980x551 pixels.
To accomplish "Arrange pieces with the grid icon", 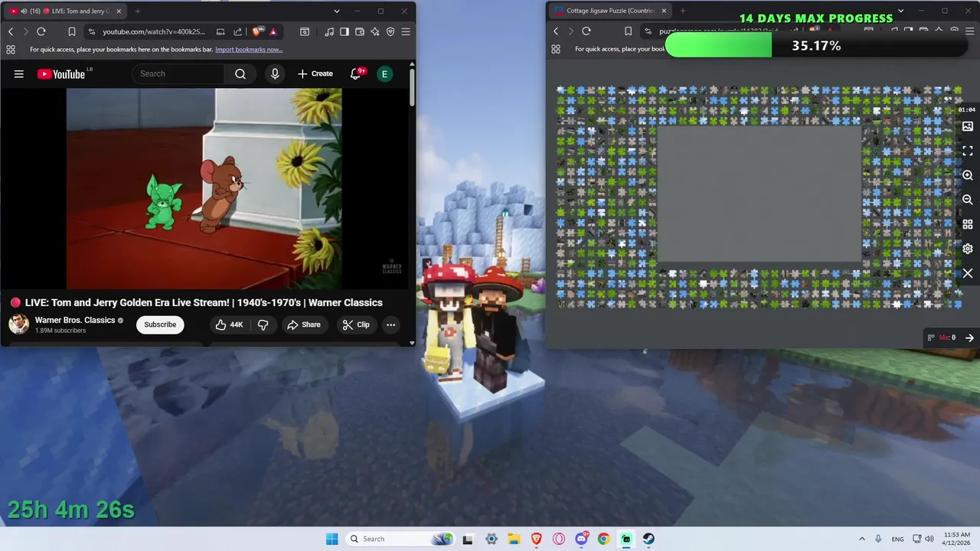I will 968,224.
